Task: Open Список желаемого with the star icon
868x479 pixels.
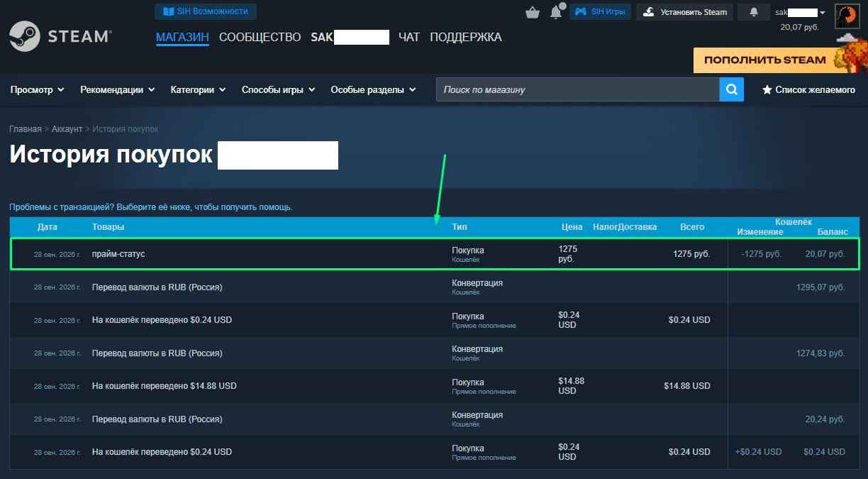Action: [x=808, y=90]
